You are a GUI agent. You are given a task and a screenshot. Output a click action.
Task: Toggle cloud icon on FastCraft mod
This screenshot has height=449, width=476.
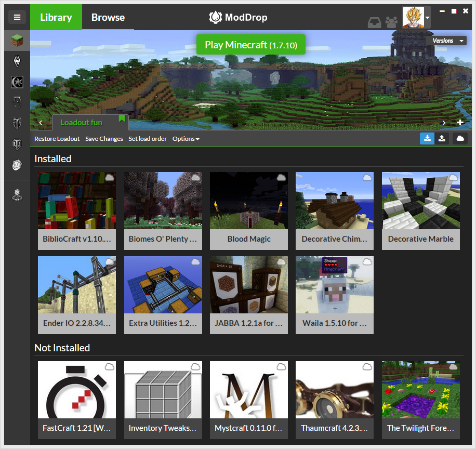coord(109,367)
